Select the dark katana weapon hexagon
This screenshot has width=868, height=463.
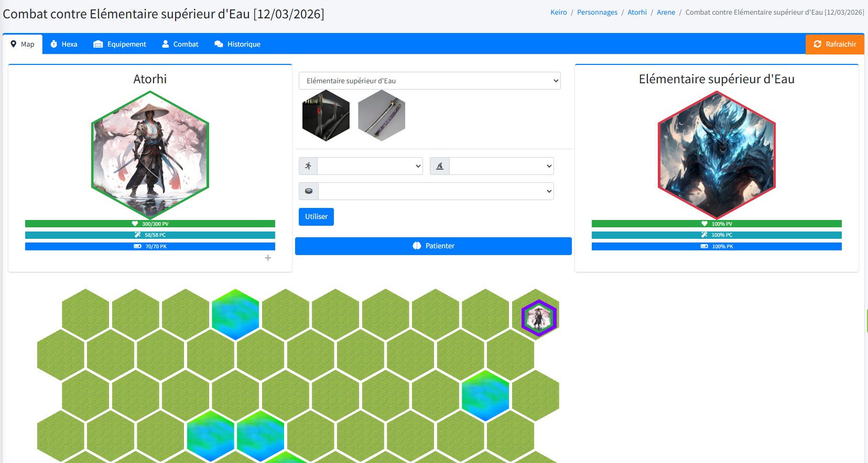[325, 116]
